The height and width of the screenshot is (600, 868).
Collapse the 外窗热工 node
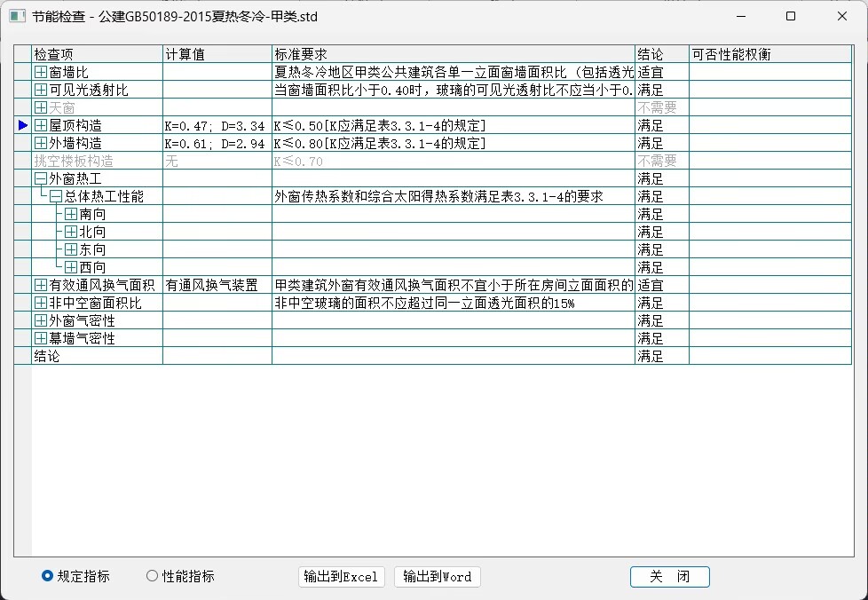[41, 178]
